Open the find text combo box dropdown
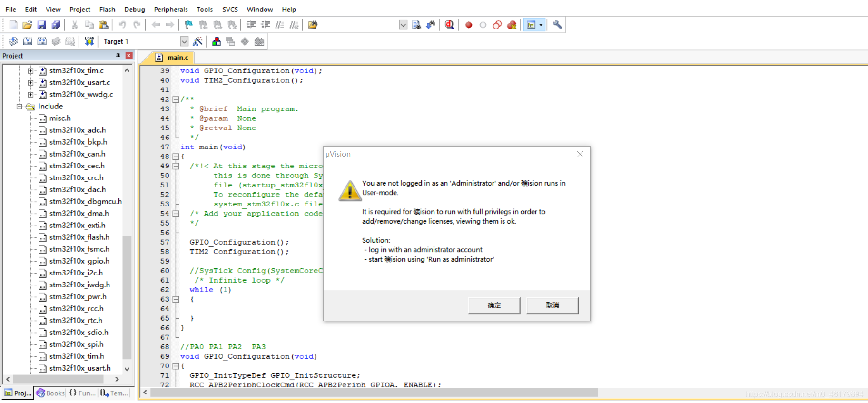This screenshot has height=403, width=868. [x=403, y=25]
